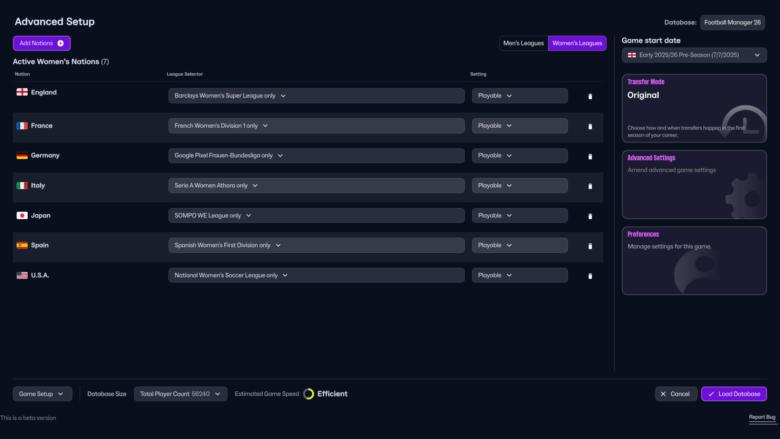Remove Japan with the trash icon

pyautogui.click(x=590, y=216)
